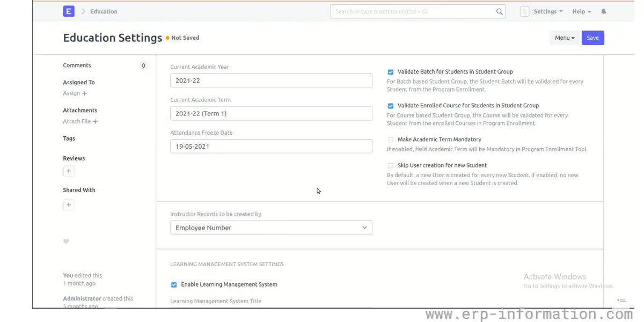Open the Help dropdown menu
Image resolution: width=644 pixels, height=322 pixels.
582,11
